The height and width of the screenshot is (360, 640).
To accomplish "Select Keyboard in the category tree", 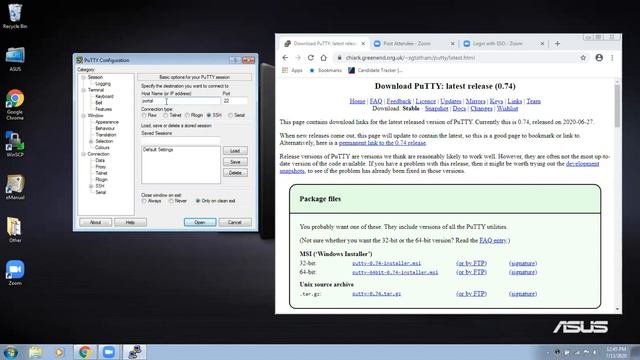I will tap(104, 96).
